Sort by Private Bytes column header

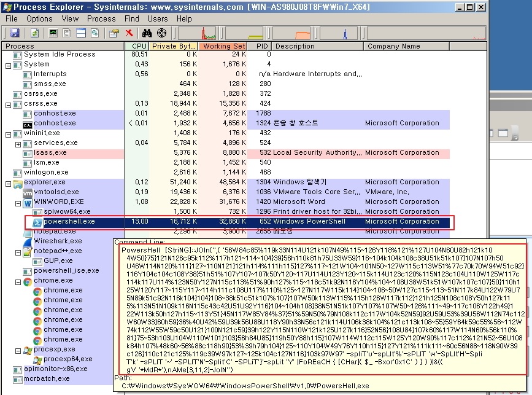point(174,46)
